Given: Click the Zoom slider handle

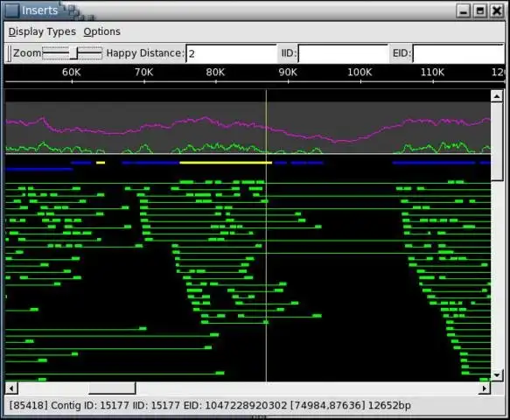Looking at the screenshot, I should point(73,53).
